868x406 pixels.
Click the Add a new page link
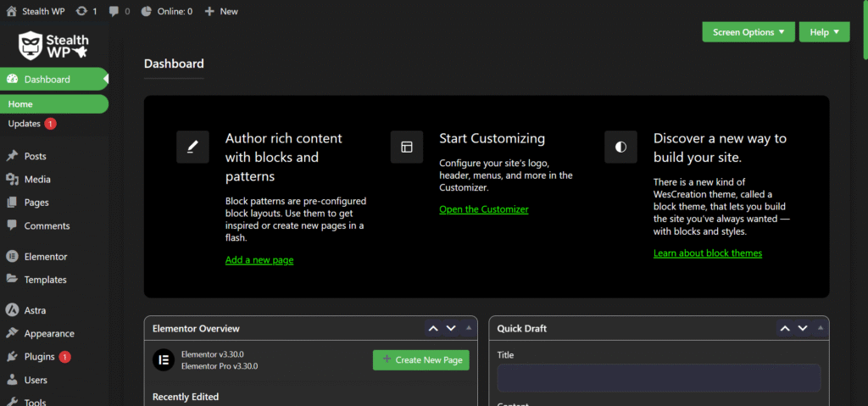tap(259, 259)
